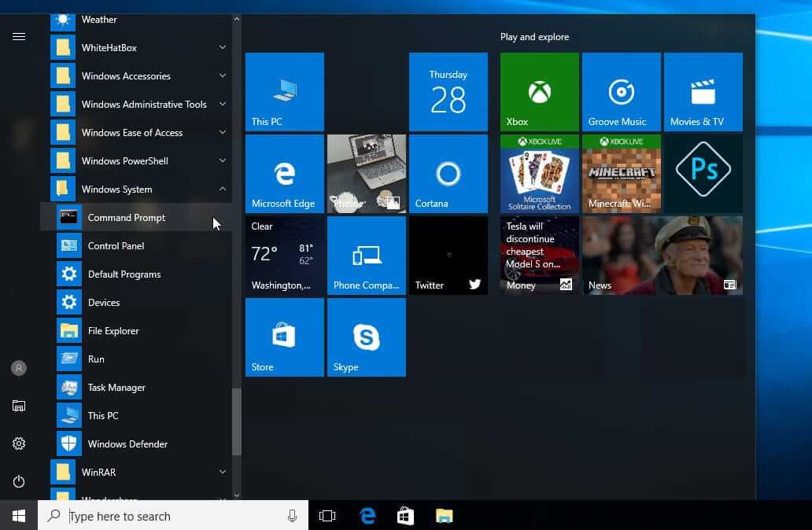Expand Windows Administrative Tools folder

tap(135, 104)
